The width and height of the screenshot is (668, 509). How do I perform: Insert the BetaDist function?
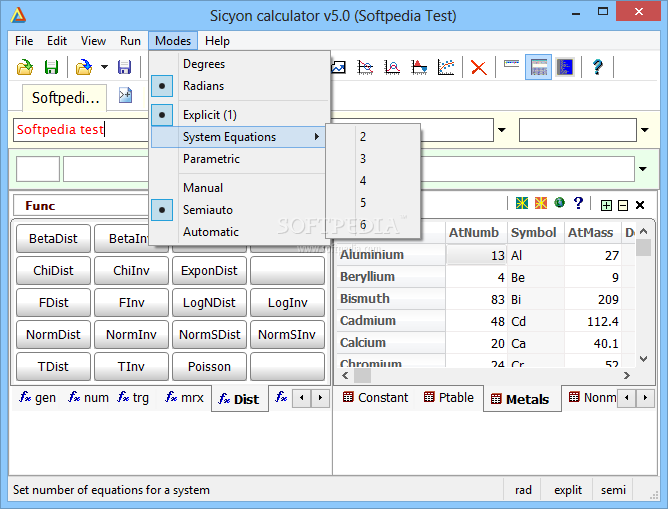53,239
